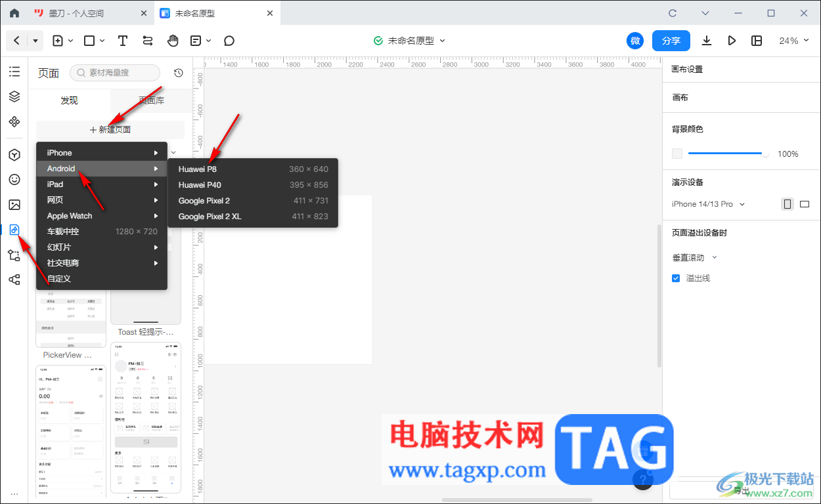Open the layers sidebar icon
821x504 pixels.
(14, 96)
